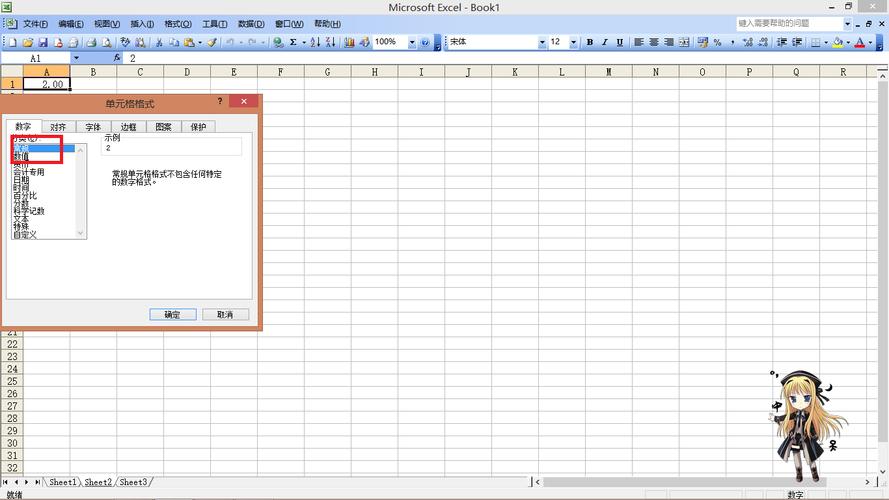The image size is (889, 500).
Task: Click the Increase Decimal icon
Action: tap(747, 42)
